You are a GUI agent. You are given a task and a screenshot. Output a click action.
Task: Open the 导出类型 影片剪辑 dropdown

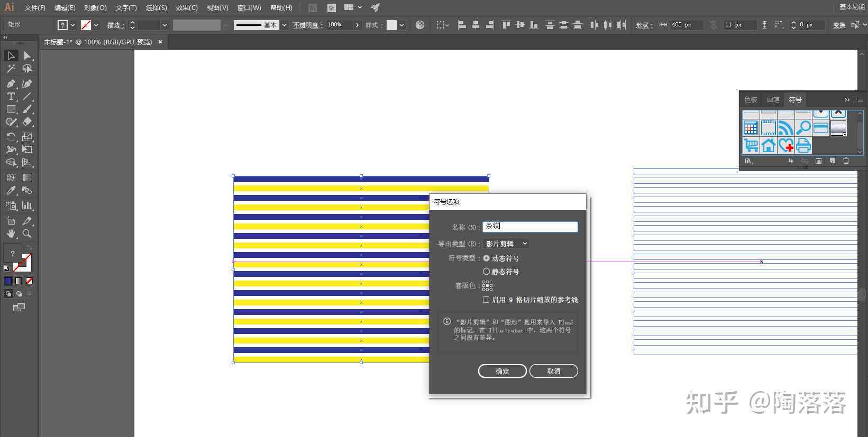pos(506,244)
